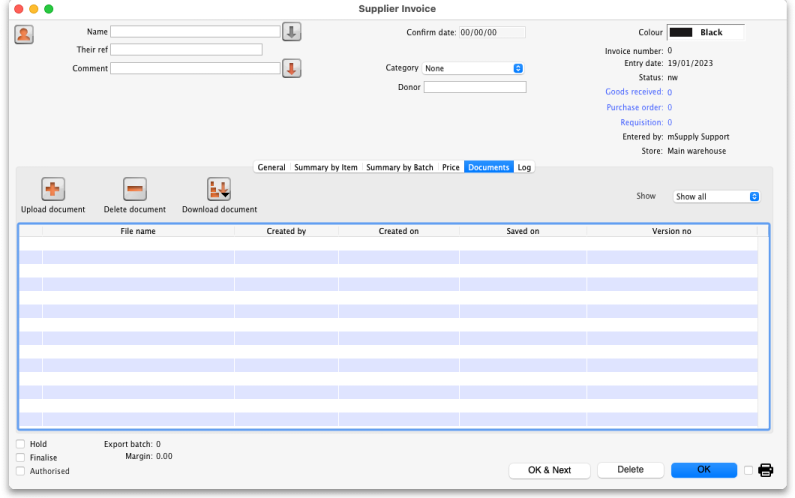The height and width of the screenshot is (498, 795).
Task: Check the box next to the printer icon
Action: point(748,470)
